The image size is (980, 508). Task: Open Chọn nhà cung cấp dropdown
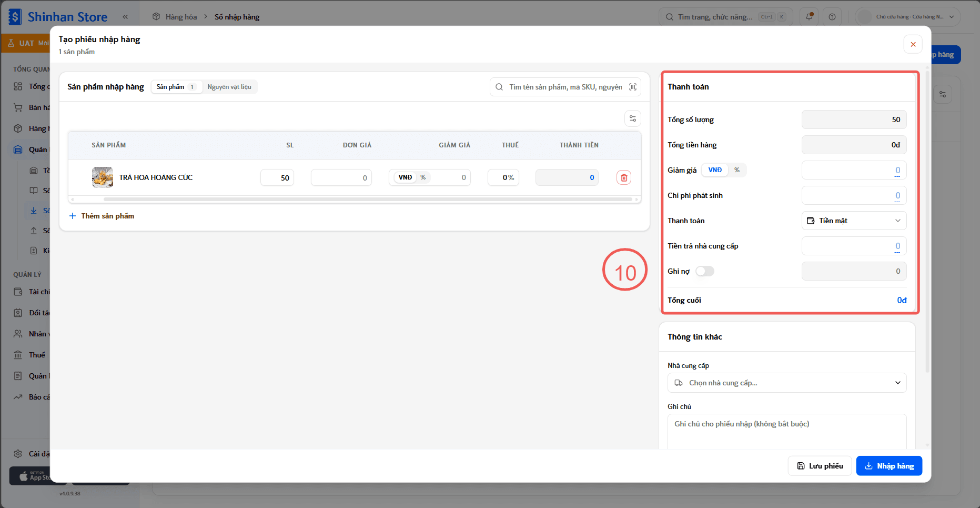[x=787, y=383]
